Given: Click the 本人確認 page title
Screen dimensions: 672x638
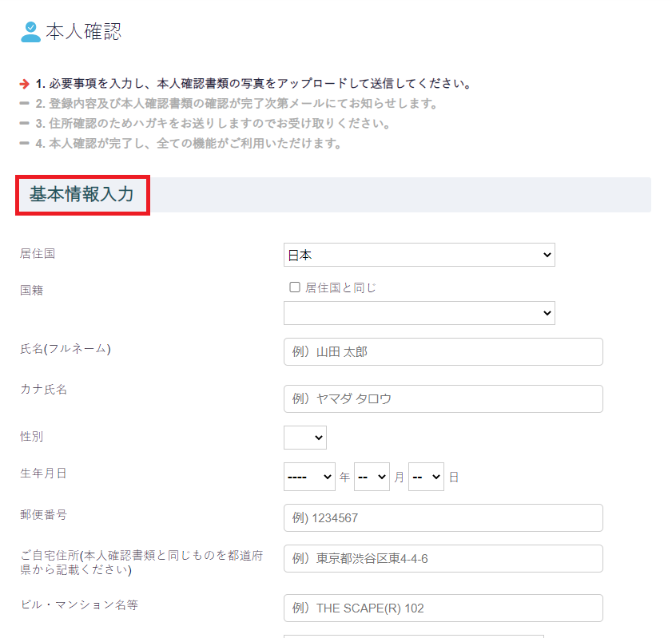Looking at the screenshot, I should (84, 32).
